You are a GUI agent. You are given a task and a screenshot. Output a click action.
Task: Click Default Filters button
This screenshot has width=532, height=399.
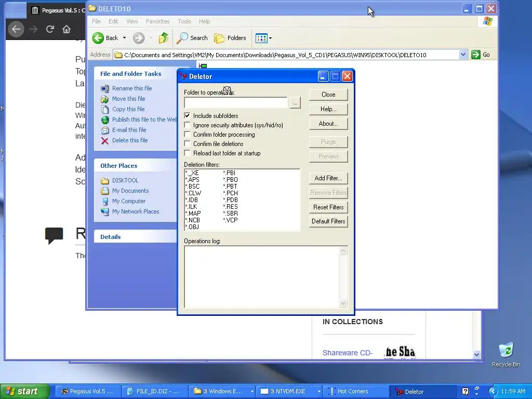328,221
